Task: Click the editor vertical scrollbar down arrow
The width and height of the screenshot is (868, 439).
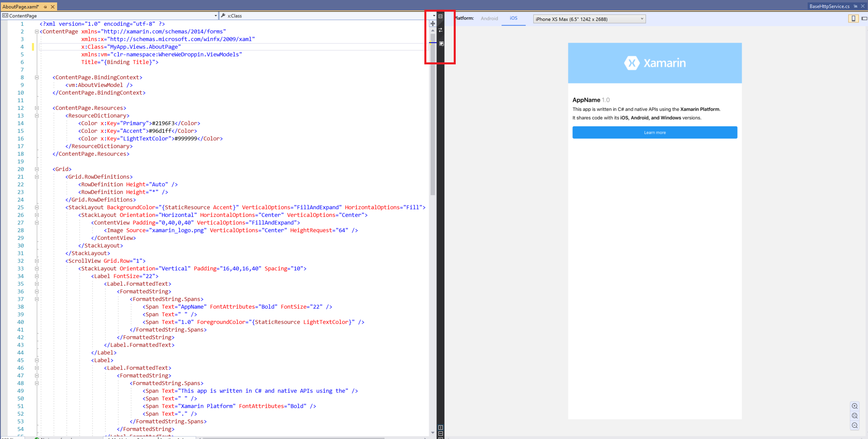Action: 433,433
